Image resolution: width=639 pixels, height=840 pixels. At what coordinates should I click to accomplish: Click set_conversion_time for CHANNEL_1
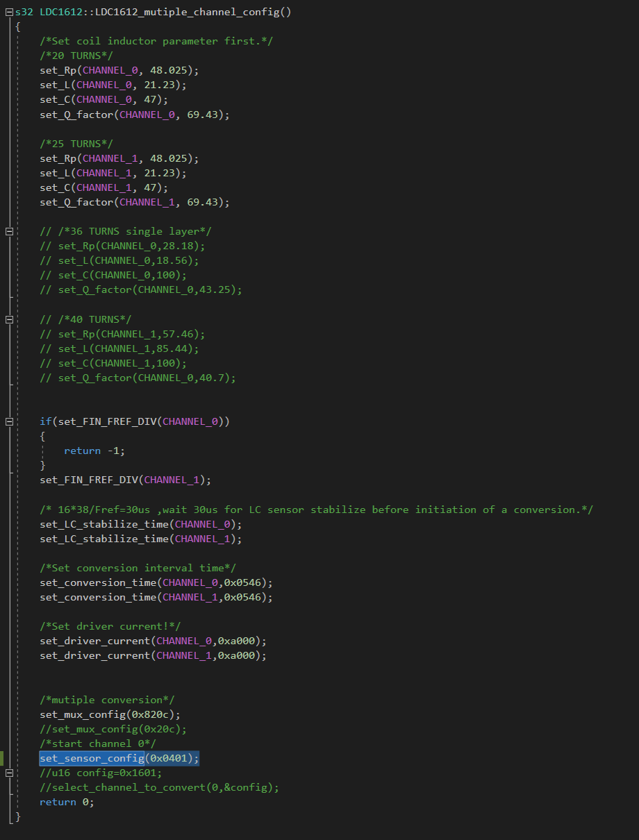[x=156, y=597]
